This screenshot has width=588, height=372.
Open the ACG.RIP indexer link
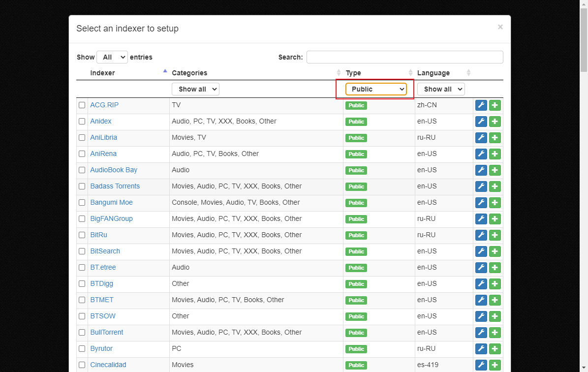coord(104,105)
